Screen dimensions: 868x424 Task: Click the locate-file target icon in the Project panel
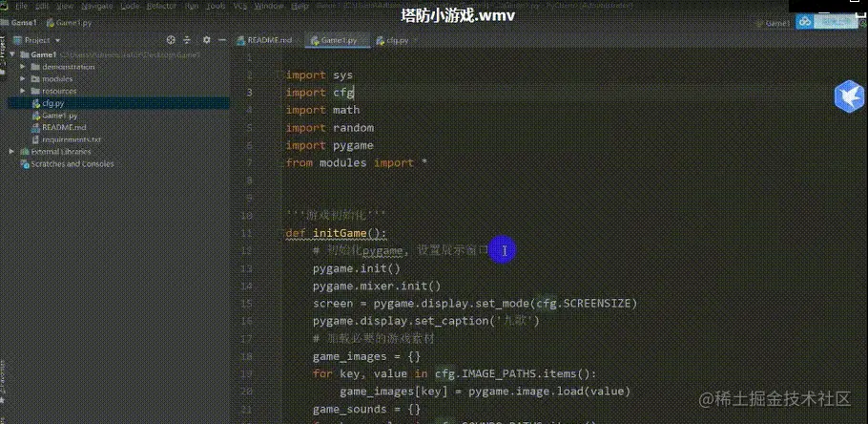pos(171,40)
